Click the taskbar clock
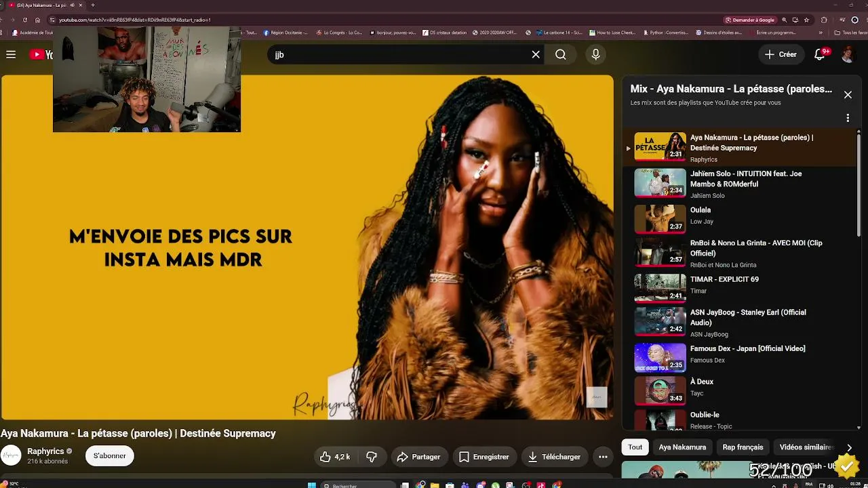The height and width of the screenshot is (488, 868). pos(856,485)
